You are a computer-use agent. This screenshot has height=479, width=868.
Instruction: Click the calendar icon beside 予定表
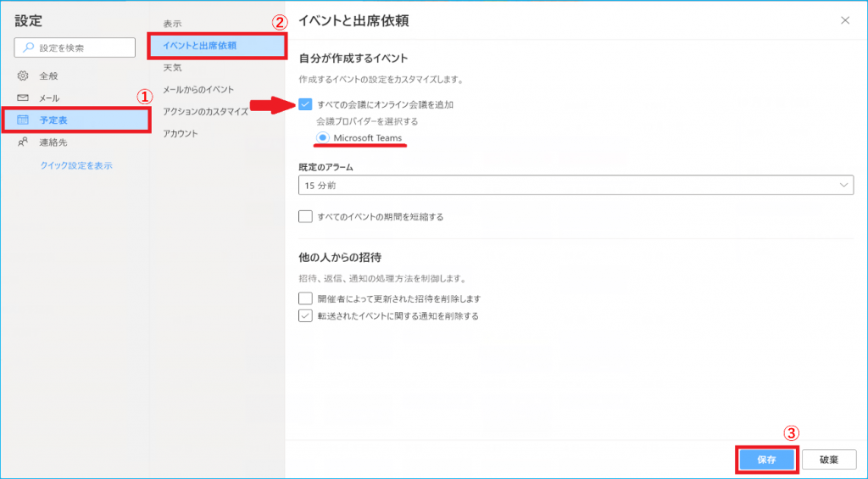23,120
